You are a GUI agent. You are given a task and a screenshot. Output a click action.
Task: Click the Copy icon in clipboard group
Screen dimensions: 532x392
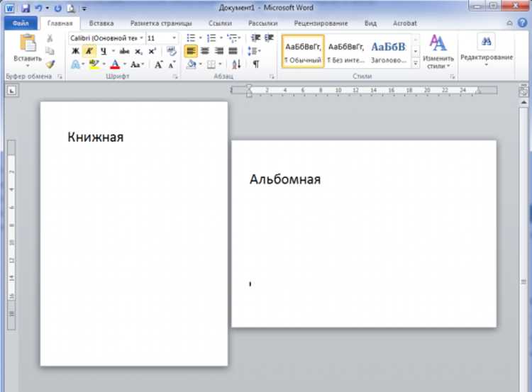click(50, 51)
